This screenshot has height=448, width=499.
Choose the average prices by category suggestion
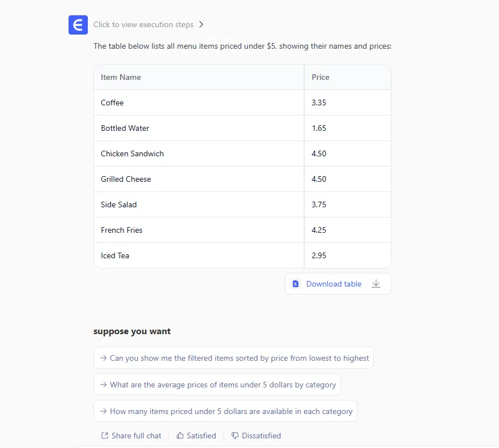click(x=223, y=385)
